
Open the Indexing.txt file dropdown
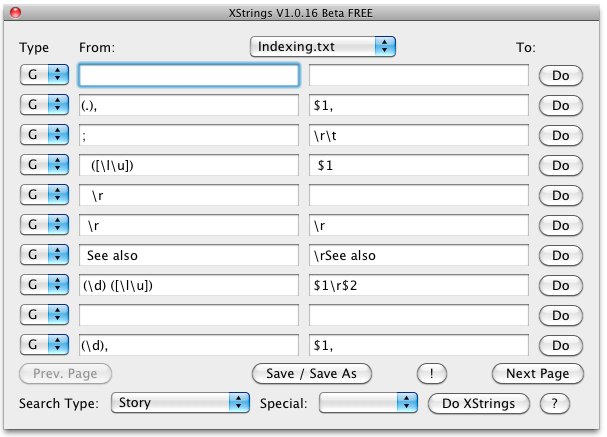click(x=322, y=47)
